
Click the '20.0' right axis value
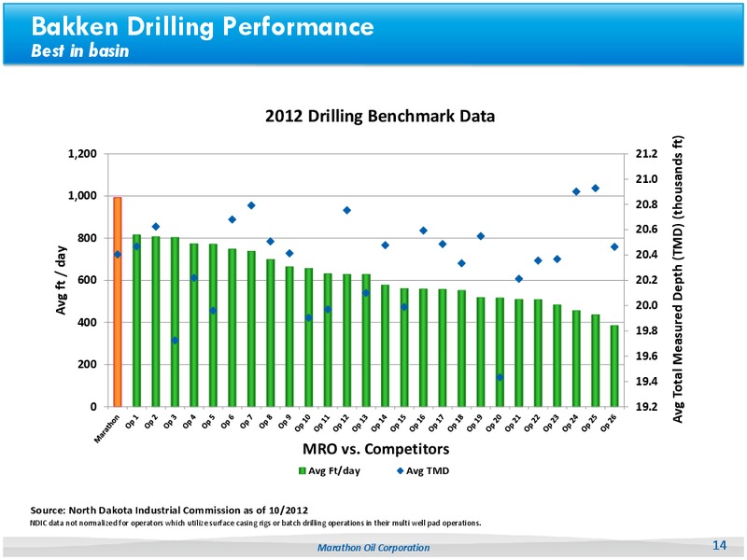pyautogui.click(x=646, y=305)
